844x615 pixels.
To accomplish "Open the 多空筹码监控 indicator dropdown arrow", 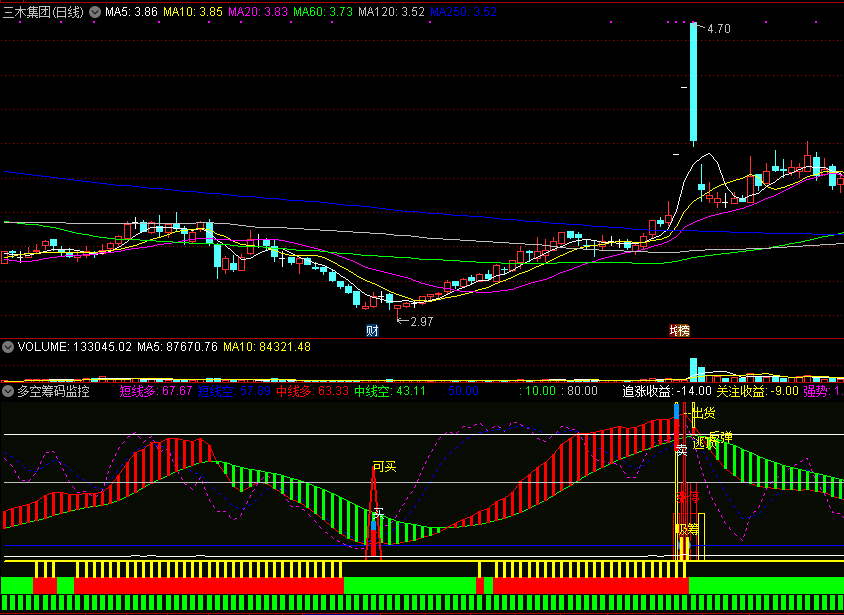I will point(8,391).
